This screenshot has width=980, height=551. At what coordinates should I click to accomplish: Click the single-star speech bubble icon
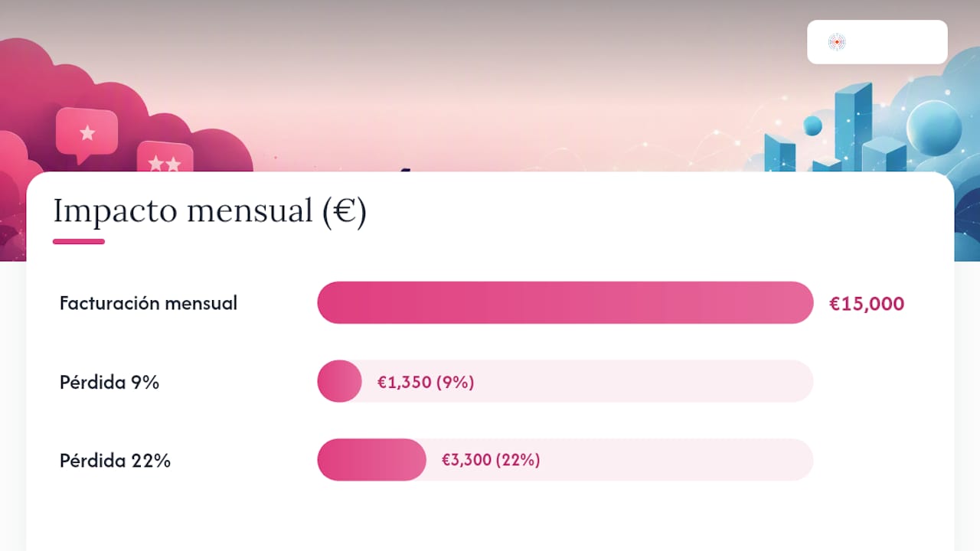pyautogui.click(x=87, y=135)
